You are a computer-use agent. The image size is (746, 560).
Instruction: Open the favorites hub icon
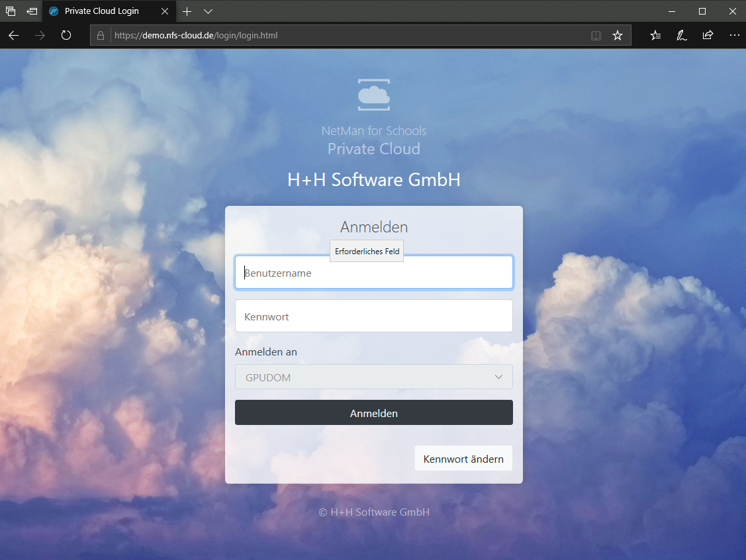tap(655, 35)
